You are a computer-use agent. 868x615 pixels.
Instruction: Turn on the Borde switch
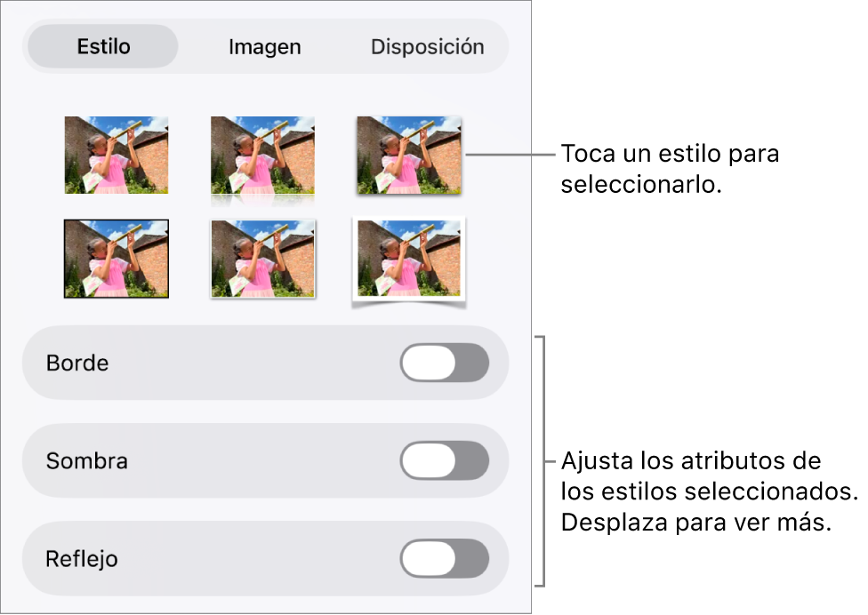tap(445, 363)
